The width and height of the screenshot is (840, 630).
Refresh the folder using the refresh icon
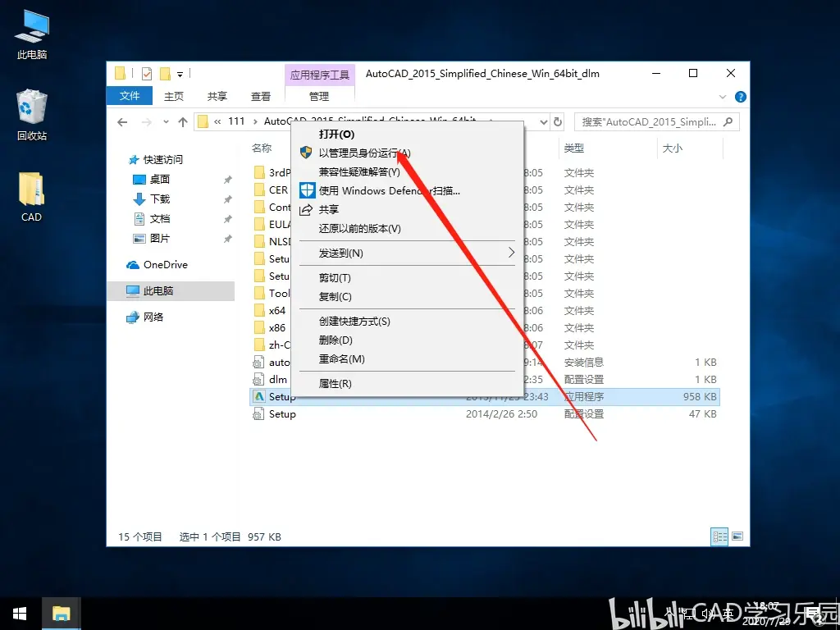(x=558, y=122)
